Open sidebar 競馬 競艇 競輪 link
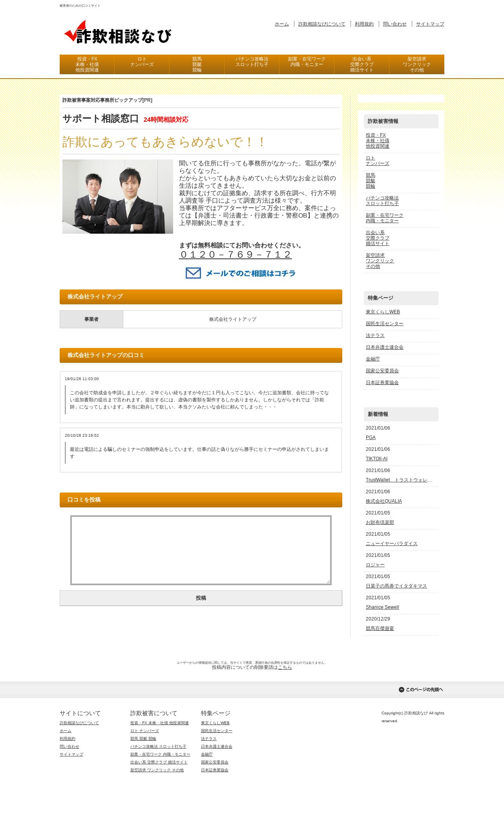The height and width of the screenshot is (833, 504). click(371, 181)
